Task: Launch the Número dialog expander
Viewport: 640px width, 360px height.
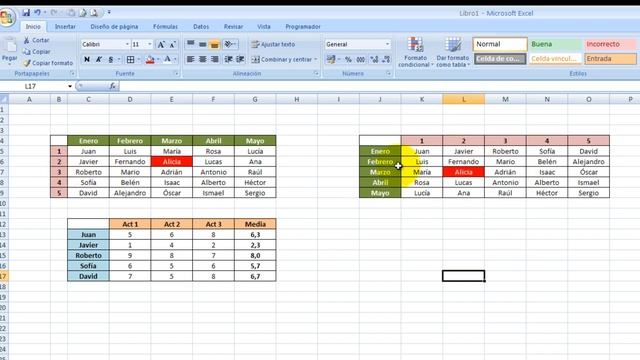Action: click(388, 73)
